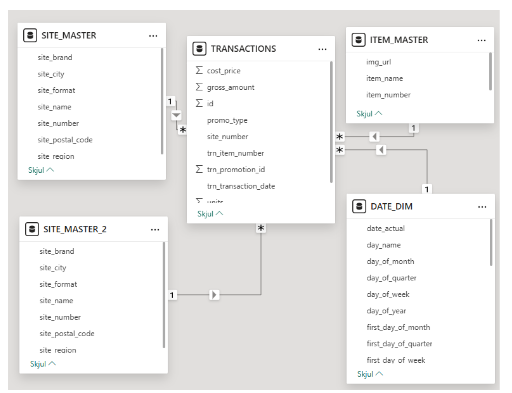Image resolution: width=512 pixels, height=393 pixels.
Task: Click sigma icon beside id field
Action: pyautogui.click(x=199, y=103)
